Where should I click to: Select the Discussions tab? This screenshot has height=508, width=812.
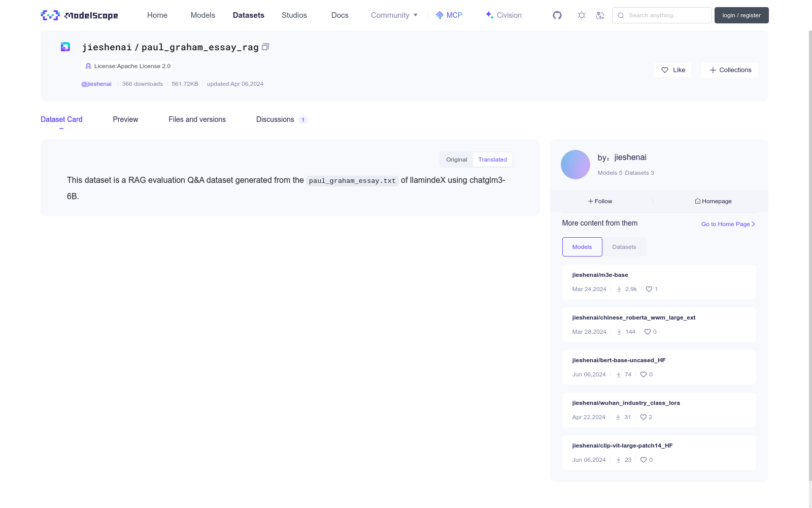coord(282,119)
